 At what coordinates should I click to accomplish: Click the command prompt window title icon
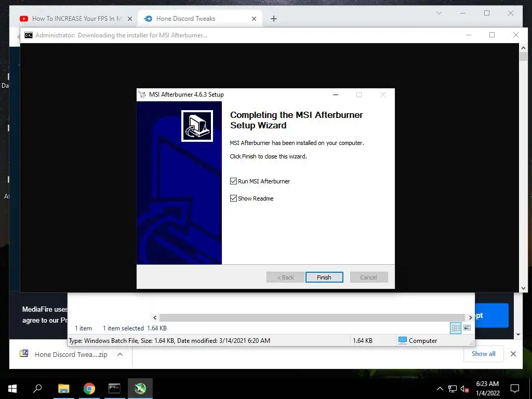[x=29, y=35]
